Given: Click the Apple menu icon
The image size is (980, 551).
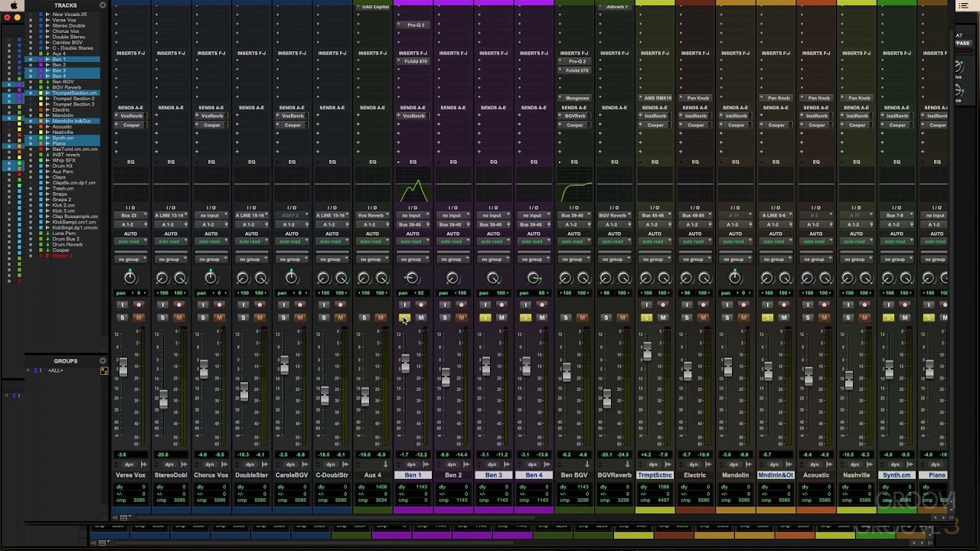Looking at the screenshot, I should [14, 5].
